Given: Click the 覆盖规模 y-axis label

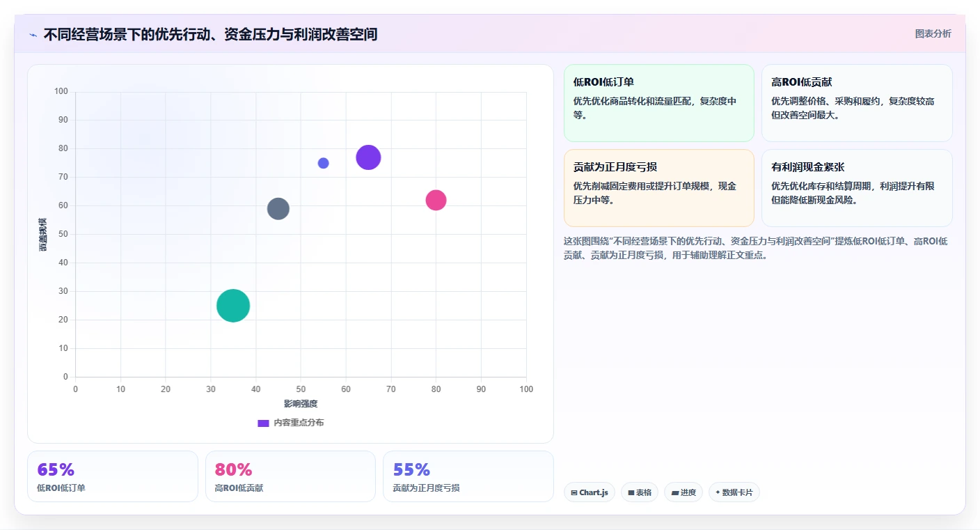Looking at the screenshot, I should point(43,234).
